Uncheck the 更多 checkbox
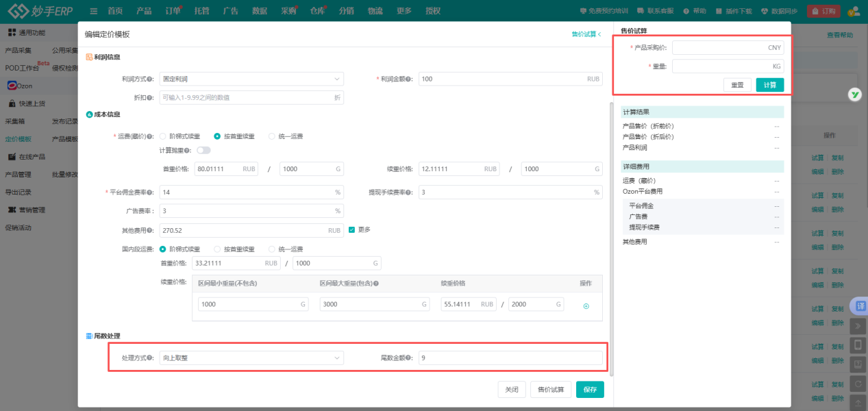Screen dimensions: 868x411 click(351, 229)
